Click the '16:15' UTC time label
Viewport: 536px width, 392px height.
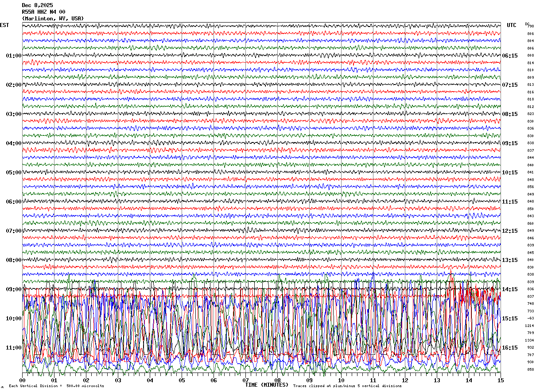(x=509, y=348)
